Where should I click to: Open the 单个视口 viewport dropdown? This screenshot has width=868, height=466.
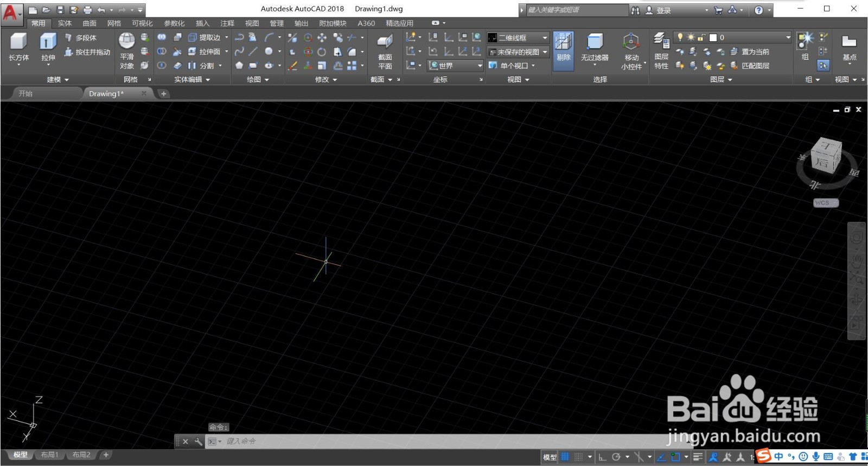(x=512, y=66)
